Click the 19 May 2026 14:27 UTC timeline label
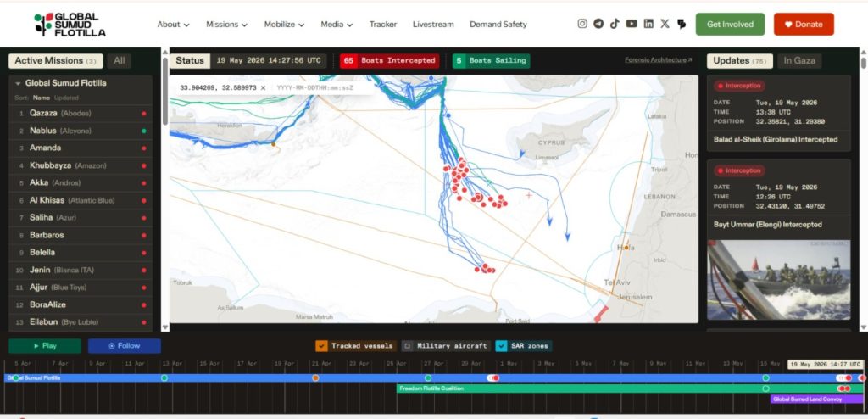 [x=825, y=365]
